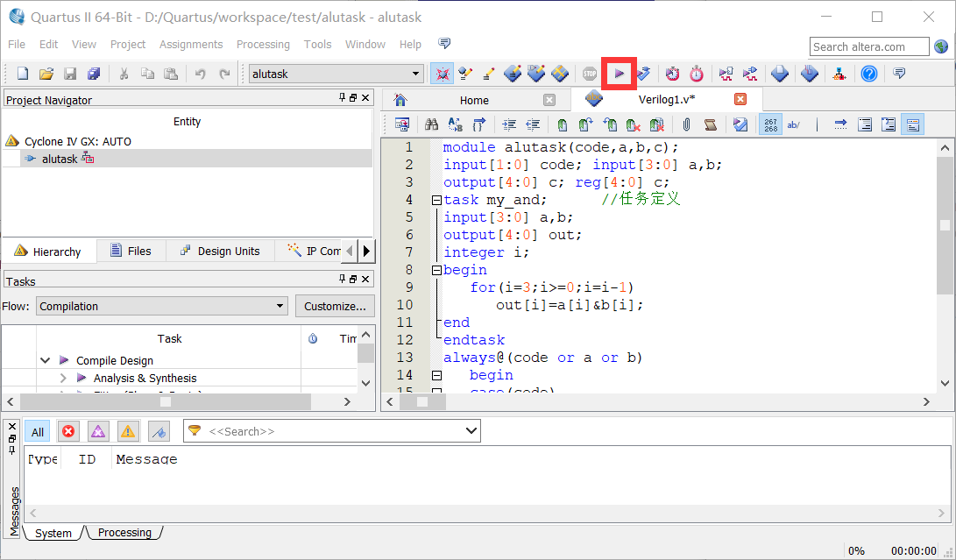Switch to the Design Units tab

pos(221,251)
